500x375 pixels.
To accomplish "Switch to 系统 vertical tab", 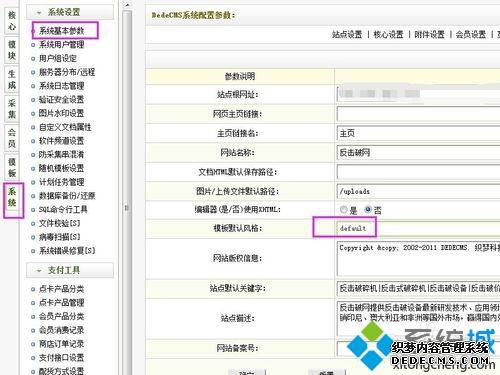I will (12, 197).
